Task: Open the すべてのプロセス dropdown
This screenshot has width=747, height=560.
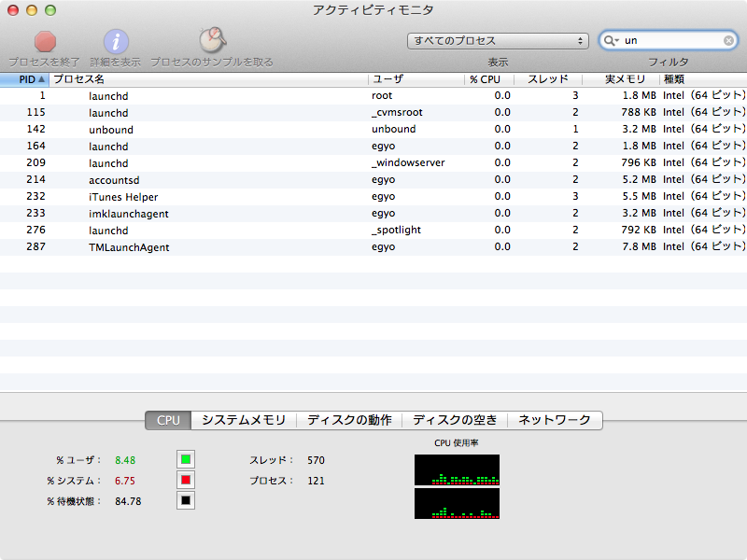Action: click(498, 41)
